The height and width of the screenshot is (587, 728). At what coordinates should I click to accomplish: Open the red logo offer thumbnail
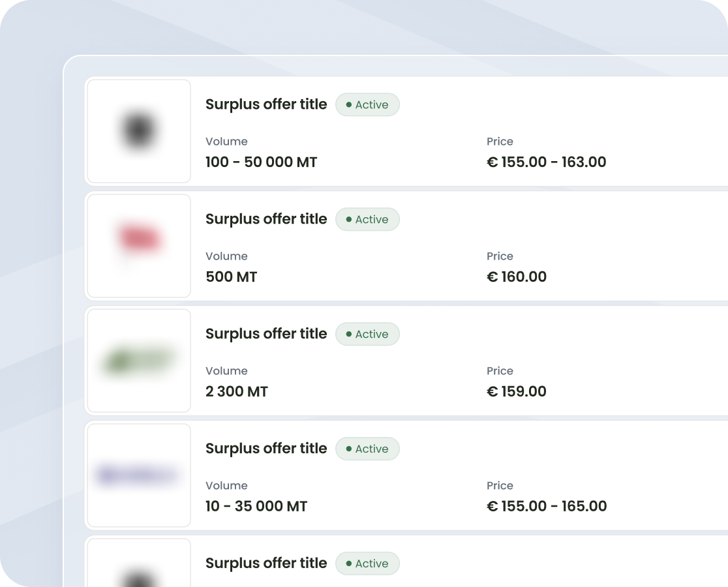point(139,246)
